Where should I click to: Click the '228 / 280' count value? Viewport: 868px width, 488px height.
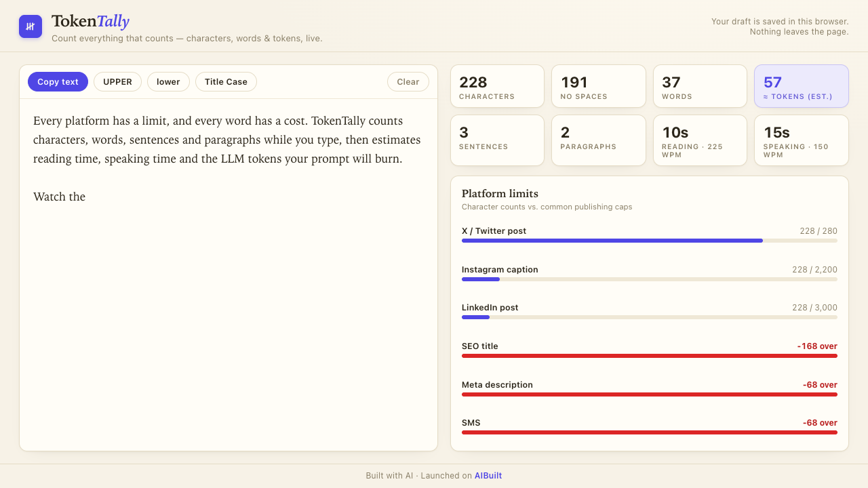pyautogui.click(x=818, y=231)
